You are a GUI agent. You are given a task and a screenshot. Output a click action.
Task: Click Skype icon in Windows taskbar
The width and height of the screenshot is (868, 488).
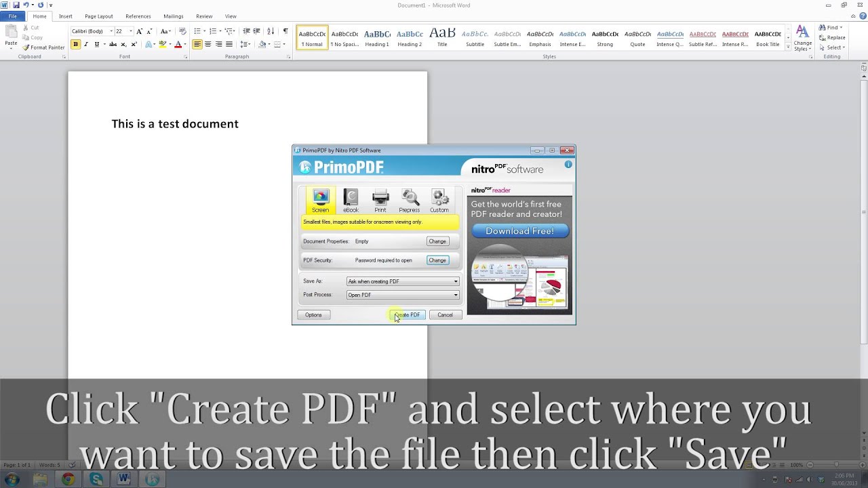click(x=96, y=480)
